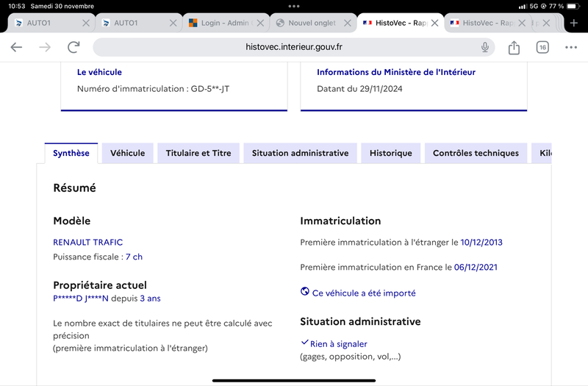Open the share menu icon

[x=514, y=47]
